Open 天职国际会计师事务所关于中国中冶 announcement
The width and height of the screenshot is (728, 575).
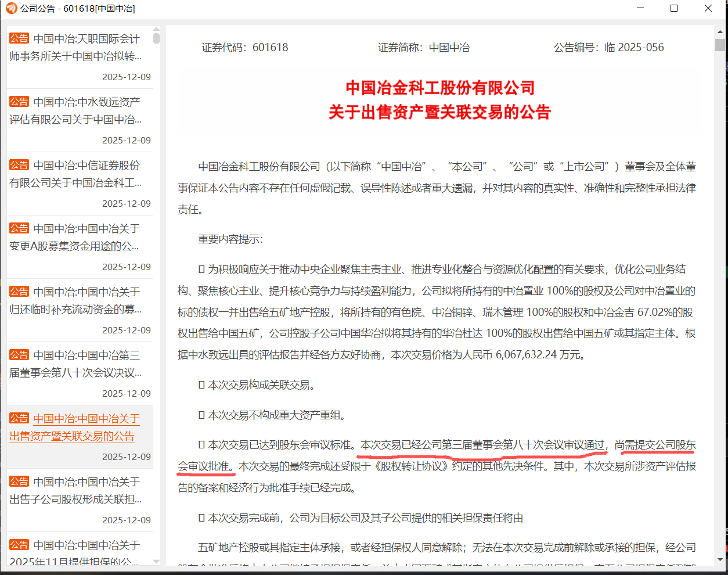point(80,57)
